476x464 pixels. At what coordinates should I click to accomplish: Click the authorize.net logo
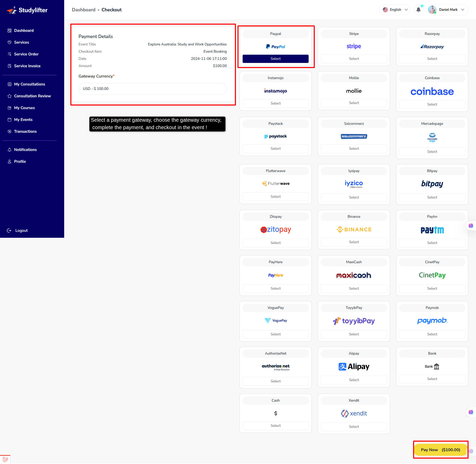point(275,367)
